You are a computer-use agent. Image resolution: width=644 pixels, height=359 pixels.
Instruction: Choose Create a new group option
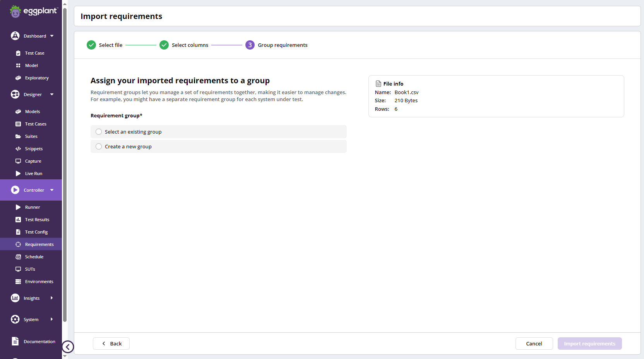click(x=219, y=146)
